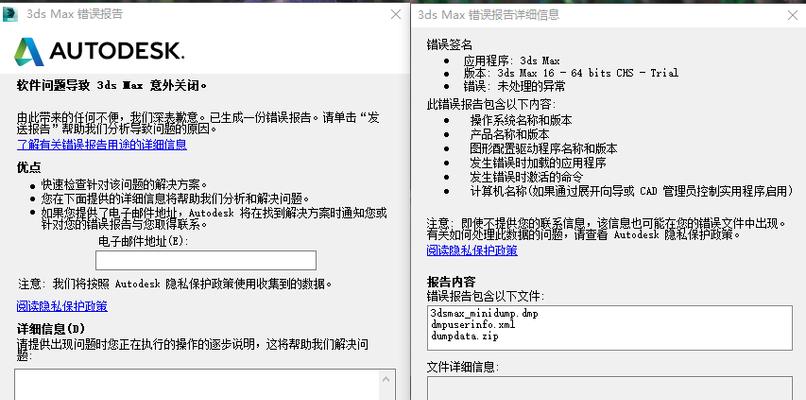Click scrollbar up arrow of description text area
806x400 pixels.
pyautogui.click(x=388, y=379)
